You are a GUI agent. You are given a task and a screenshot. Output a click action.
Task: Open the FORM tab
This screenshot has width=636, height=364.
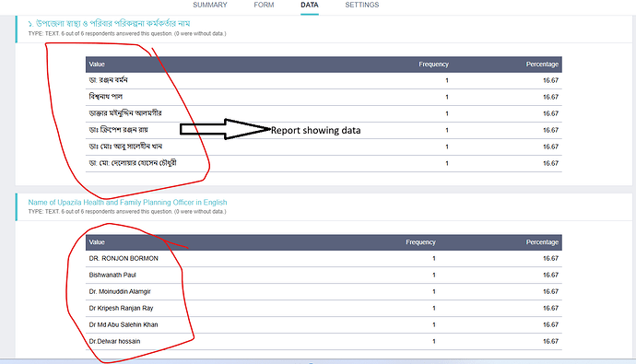[x=264, y=5]
